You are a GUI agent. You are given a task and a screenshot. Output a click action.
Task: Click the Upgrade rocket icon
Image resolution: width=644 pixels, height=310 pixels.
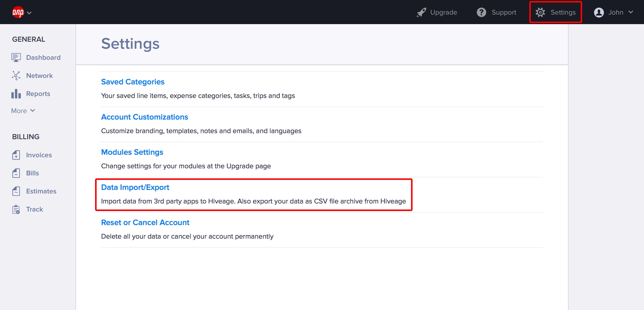point(421,12)
